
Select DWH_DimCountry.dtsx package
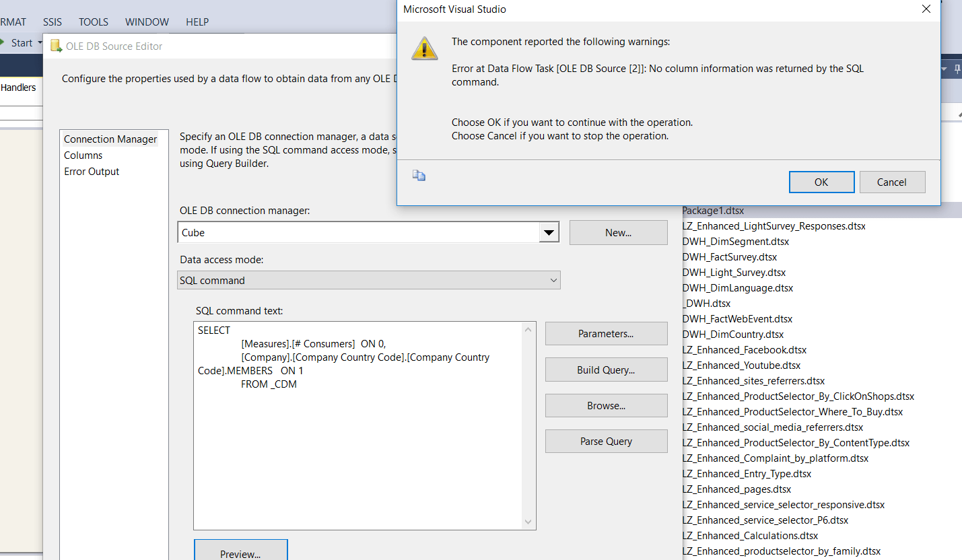pos(733,335)
